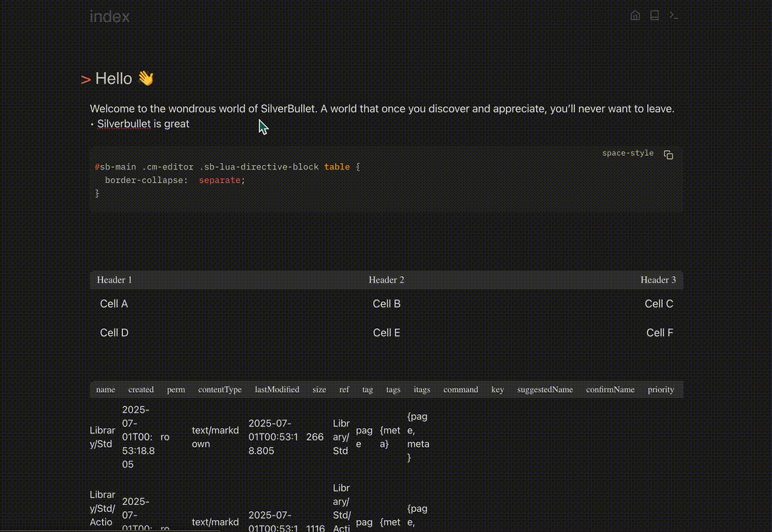The image size is (772, 532).
Task: Click the contentType column header
Action: (219, 390)
